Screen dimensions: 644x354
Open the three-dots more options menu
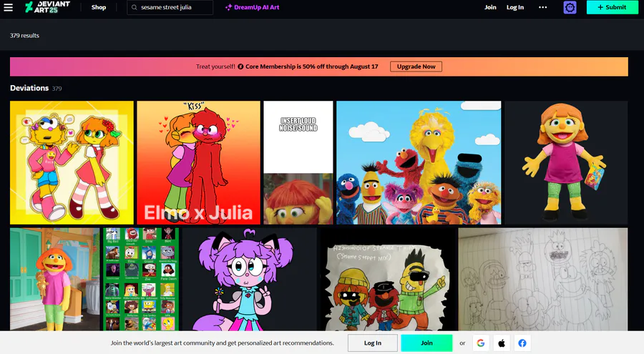(x=542, y=7)
